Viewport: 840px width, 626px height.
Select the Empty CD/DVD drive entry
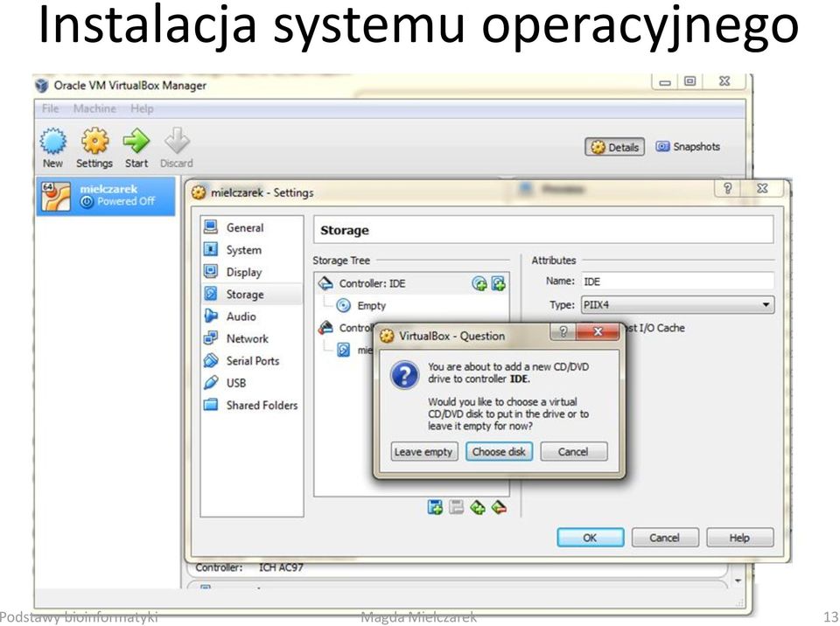[371, 306]
